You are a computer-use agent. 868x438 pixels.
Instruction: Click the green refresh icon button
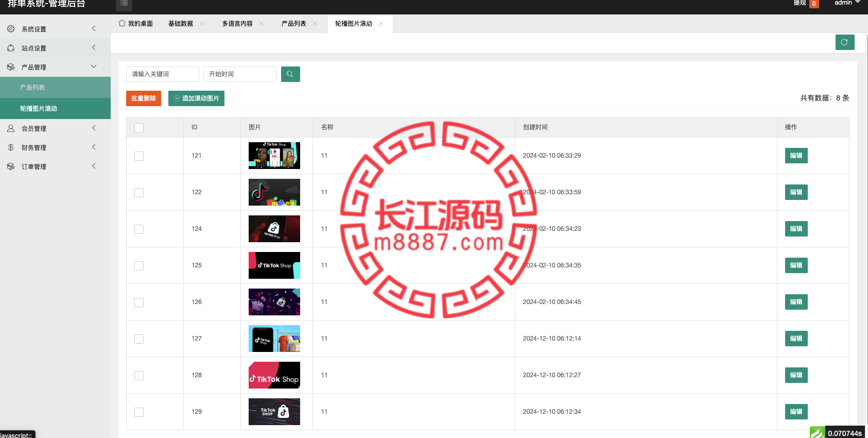pyautogui.click(x=845, y=42)
